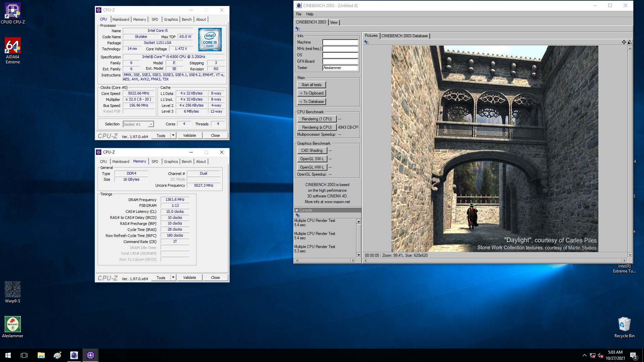
Task: Open the Help menu in Cinebench
Action: (310, 14)
